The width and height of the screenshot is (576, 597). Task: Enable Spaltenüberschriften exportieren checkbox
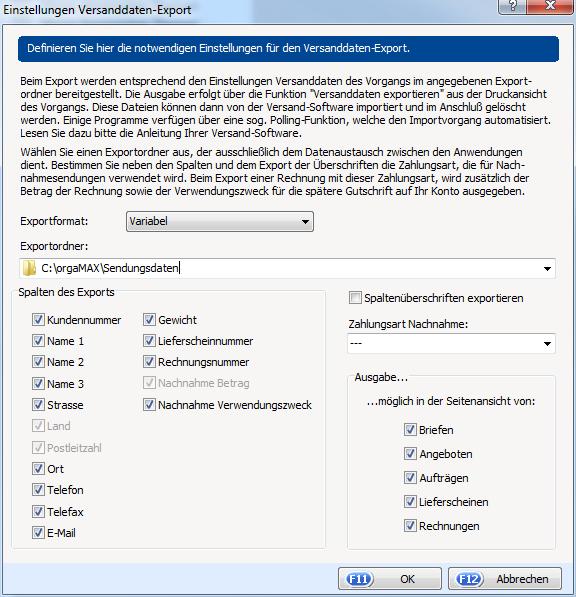tap(355, 298)
